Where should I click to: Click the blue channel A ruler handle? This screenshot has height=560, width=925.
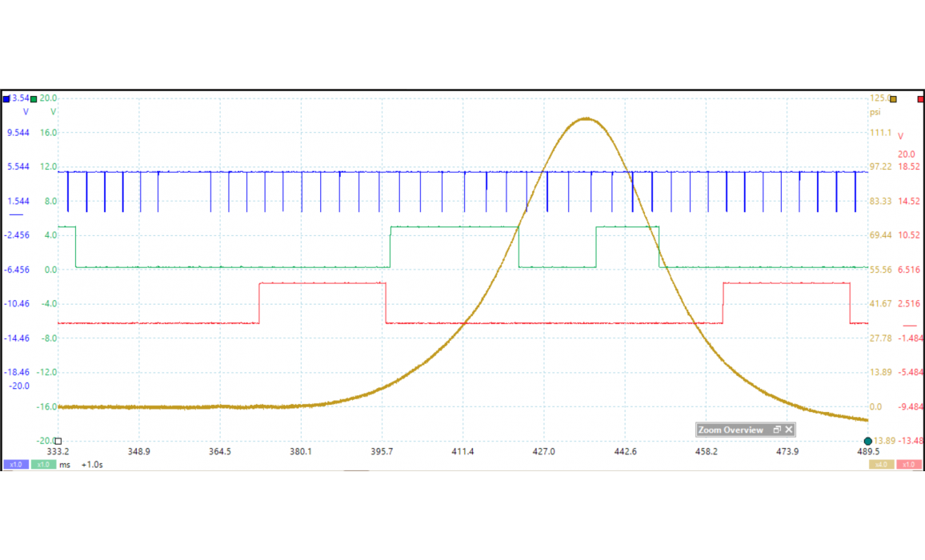pos(6,99)
